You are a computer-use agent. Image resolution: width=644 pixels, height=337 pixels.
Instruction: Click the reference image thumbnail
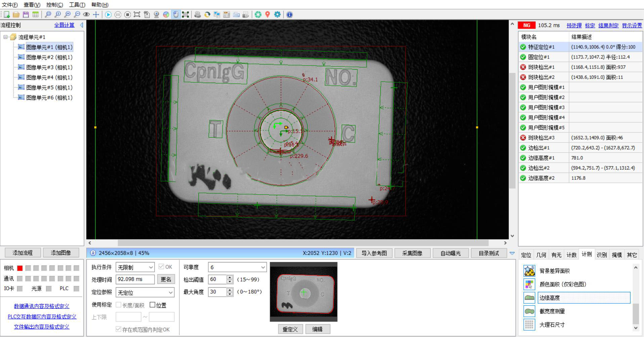click(304, 292)
